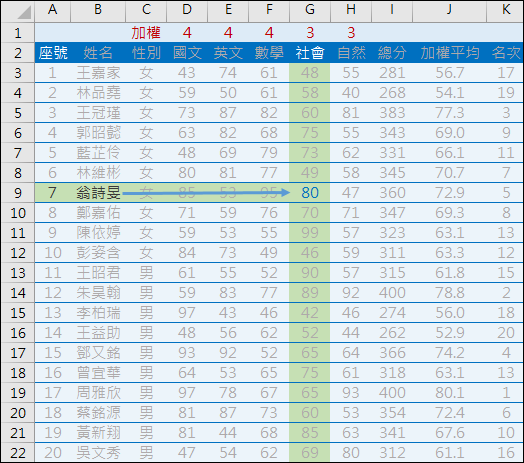
Task: Select the name cell 翁詩旻
Action: click(x=98, y=193)
